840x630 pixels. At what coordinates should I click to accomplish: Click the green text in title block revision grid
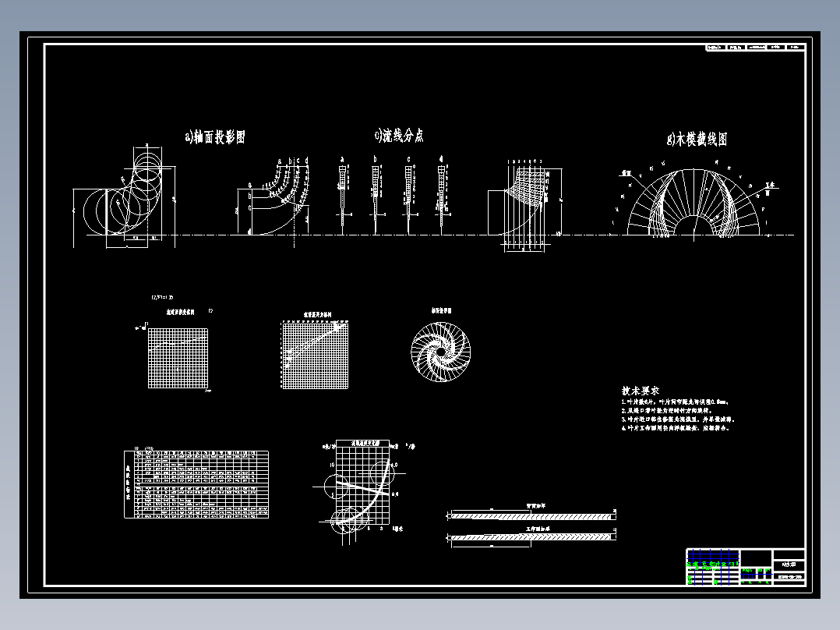coord(712,565)
